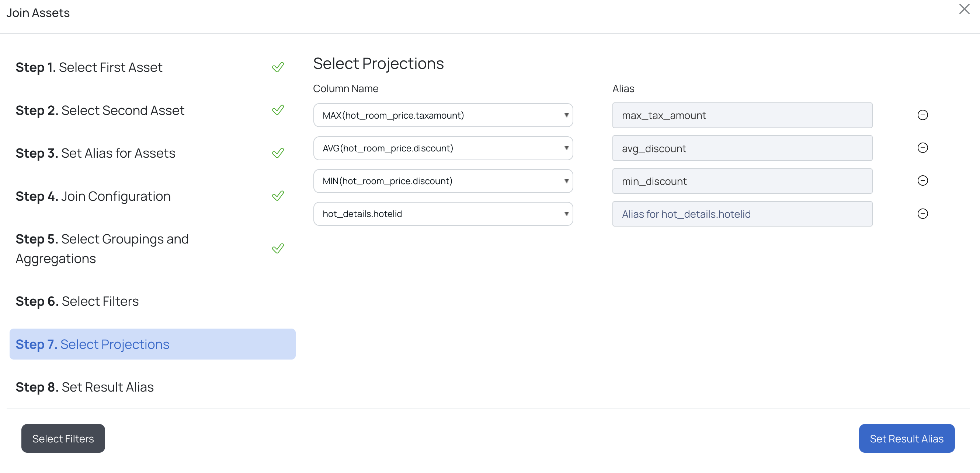Open the hot_details.hotelid column dropdown
980x473 pixels.
(x=443, y=214)
